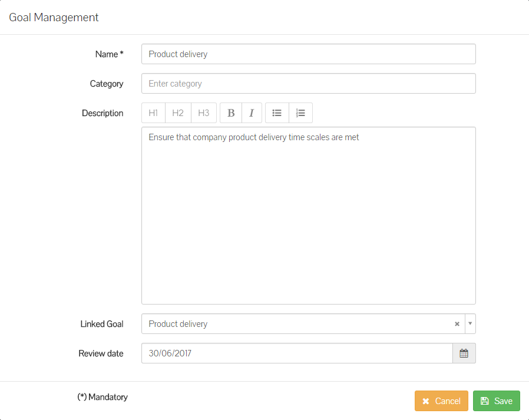Toggle italic text formatting
Viewport: 529px width, 420px height.
point(252,113)
